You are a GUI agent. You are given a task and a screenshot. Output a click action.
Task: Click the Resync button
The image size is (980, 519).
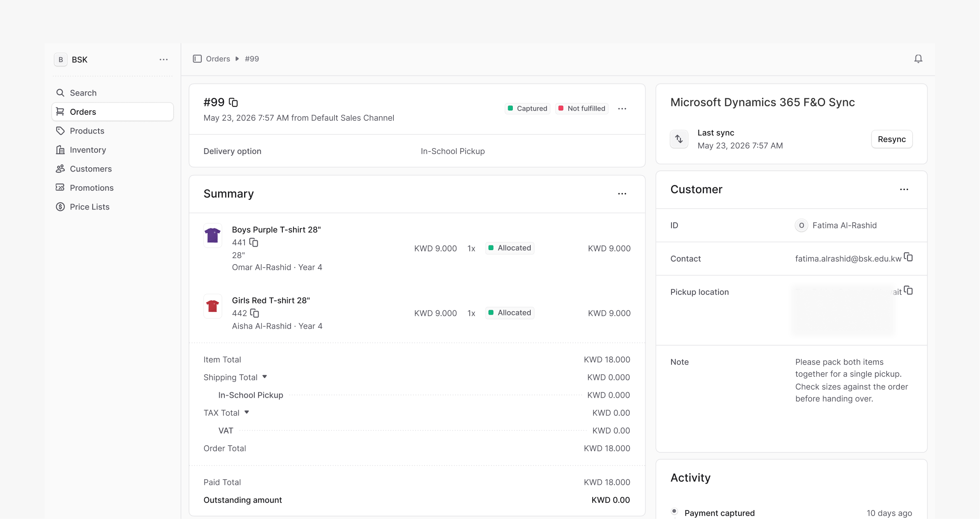(x=892, y=139)
